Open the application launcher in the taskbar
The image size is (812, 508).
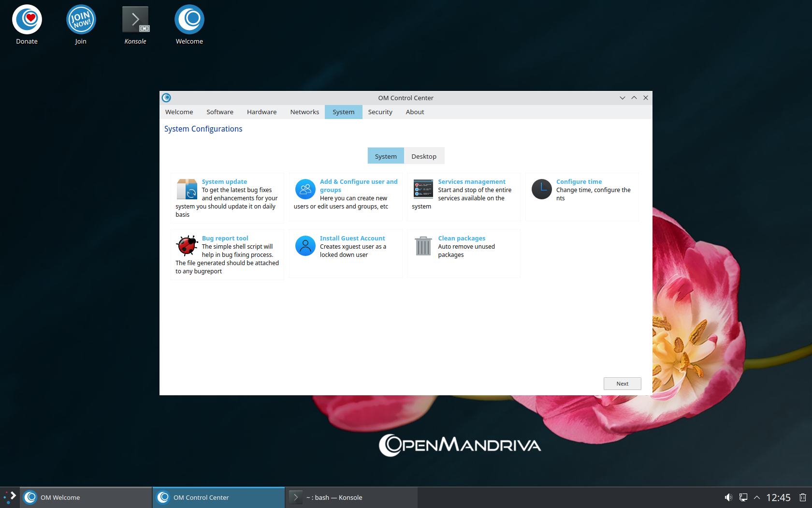click(10, 497)
